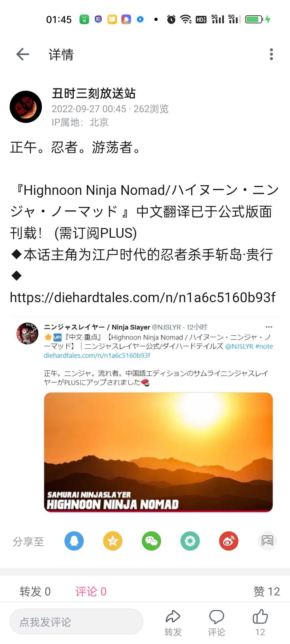Share to Weibo via red icon
290x644 pixels.
229,541
